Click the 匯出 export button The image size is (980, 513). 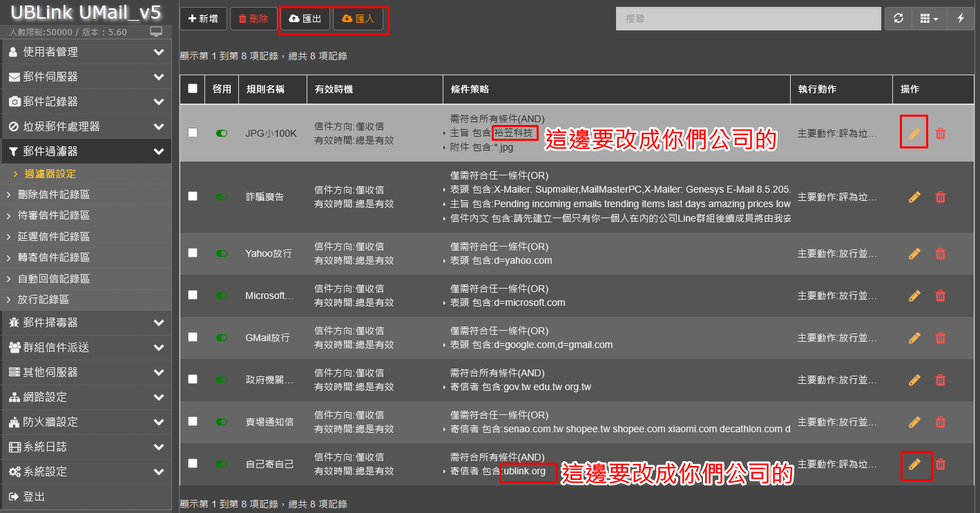[305, 19]
